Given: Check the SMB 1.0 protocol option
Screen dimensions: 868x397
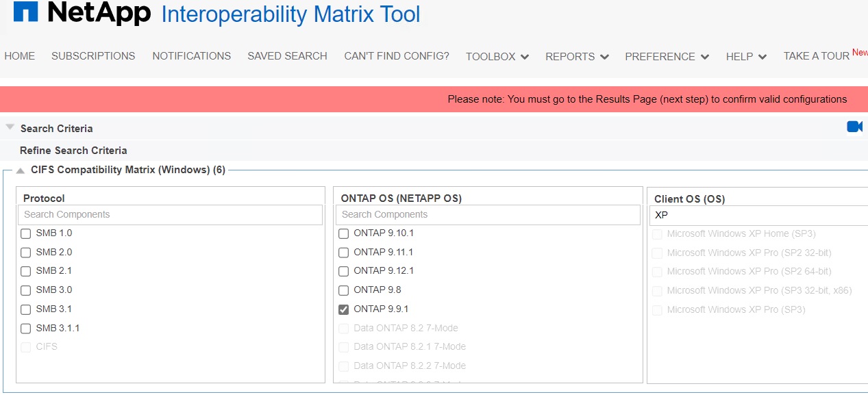Looking at the screenshot, I should click(x=25, y=233).
